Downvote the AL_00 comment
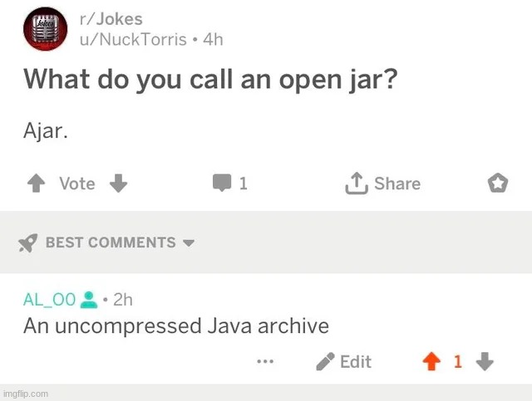532x401 pixels. (485, 361)
